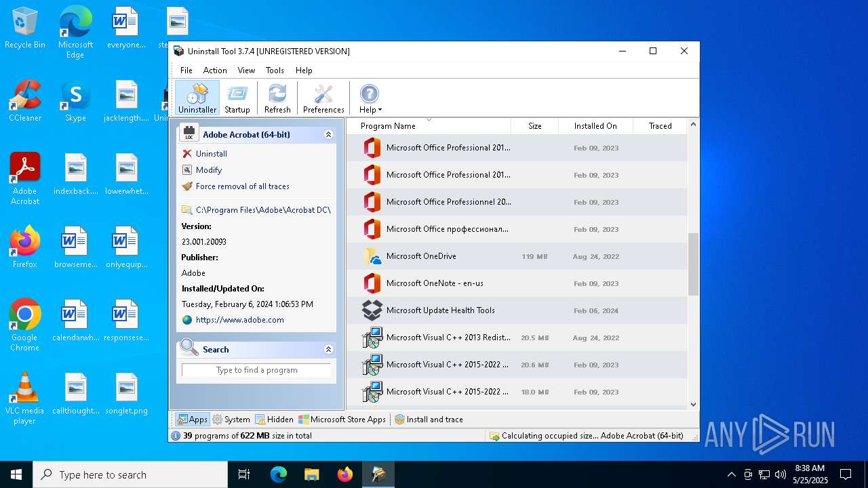Switch to the Apps tab
Viewport: 868px width, 488px height.
[x=192, y=420]
